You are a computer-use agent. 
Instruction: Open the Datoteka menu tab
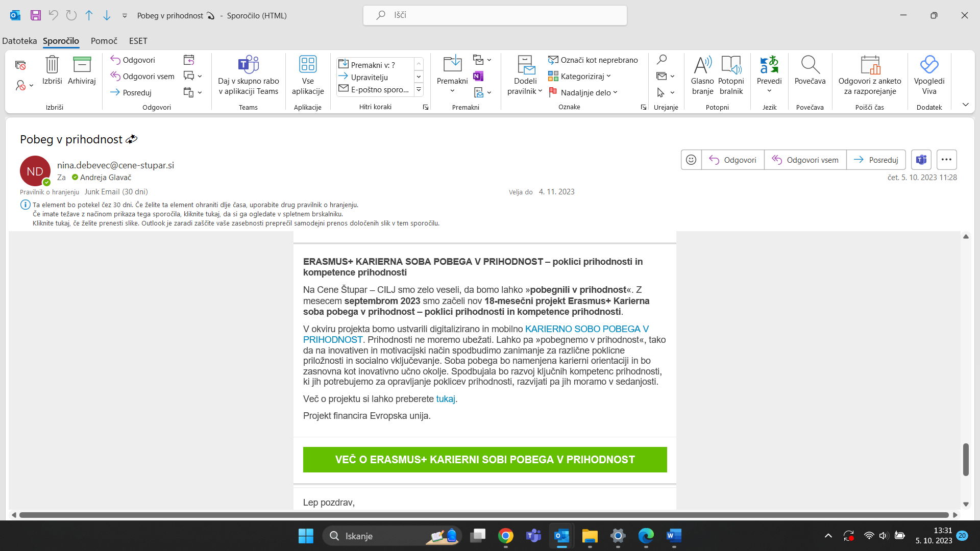tap(19, 41)
